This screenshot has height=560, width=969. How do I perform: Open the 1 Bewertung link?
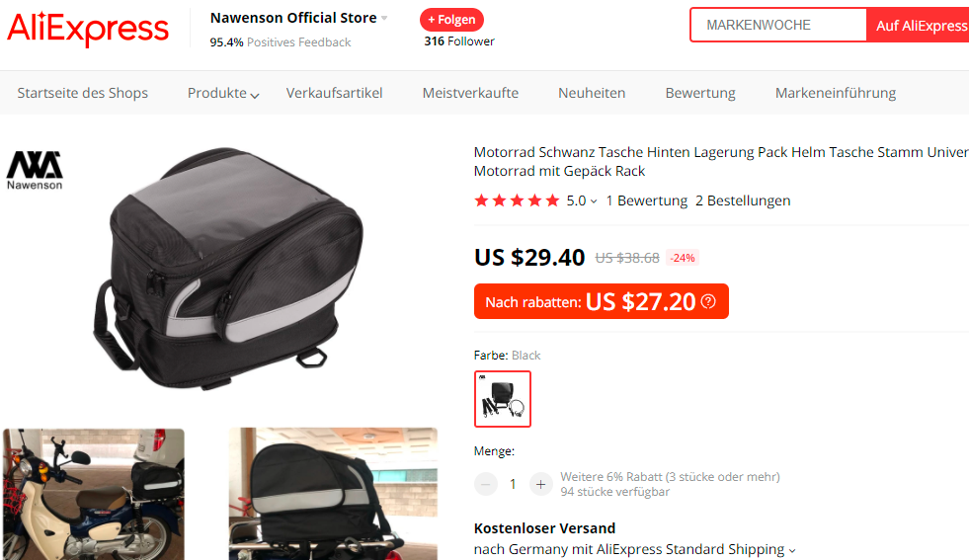click(646, 200)
